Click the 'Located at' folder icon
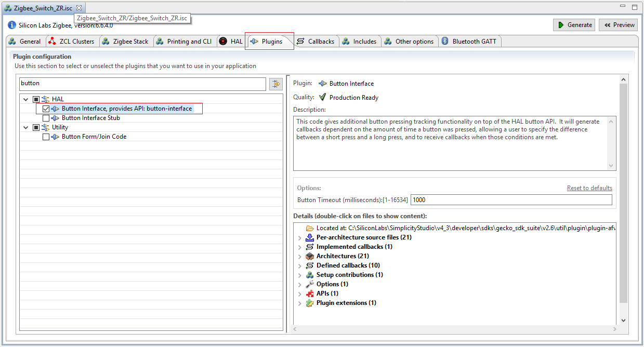This screenshot has height=347, width=644. (x=310, y=228)
